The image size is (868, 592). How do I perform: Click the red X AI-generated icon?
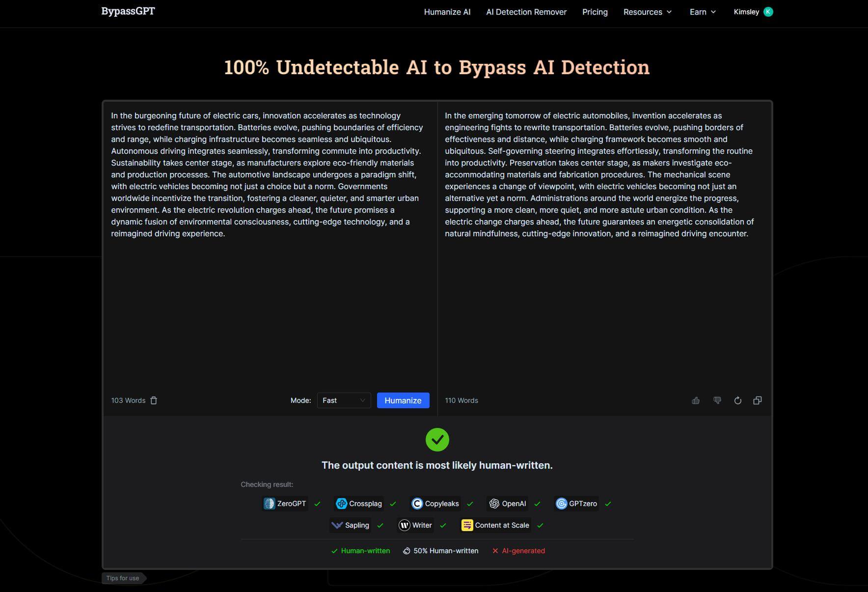[495, 551]
